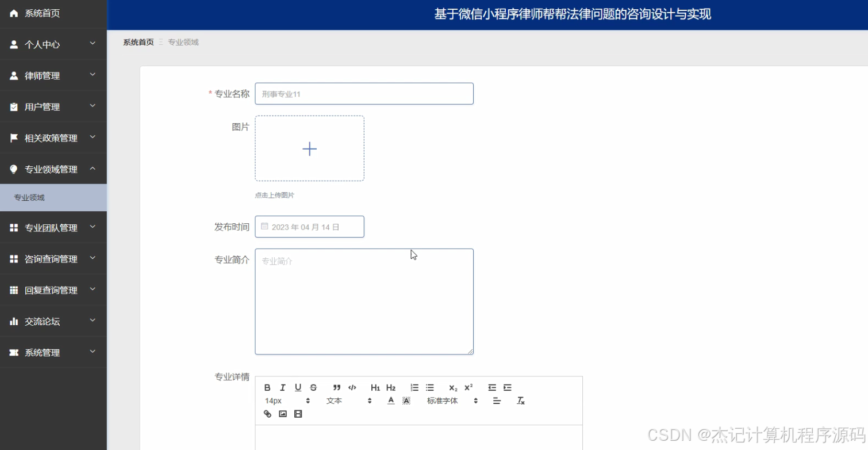Toggle strikethrough formatting in the editor
This screenshot has height=450, width=868.
[313, 387]
